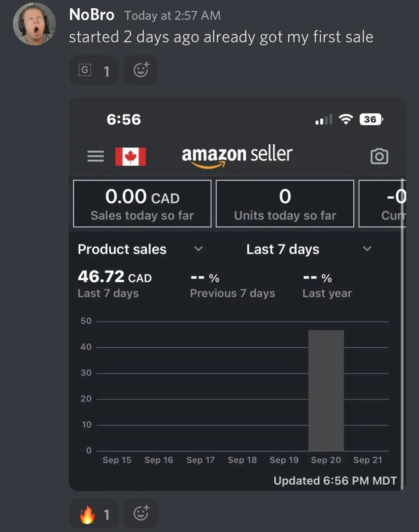419x532 pixels.
Task: Open the Last 7 days range dropdown
Action: 283,249
